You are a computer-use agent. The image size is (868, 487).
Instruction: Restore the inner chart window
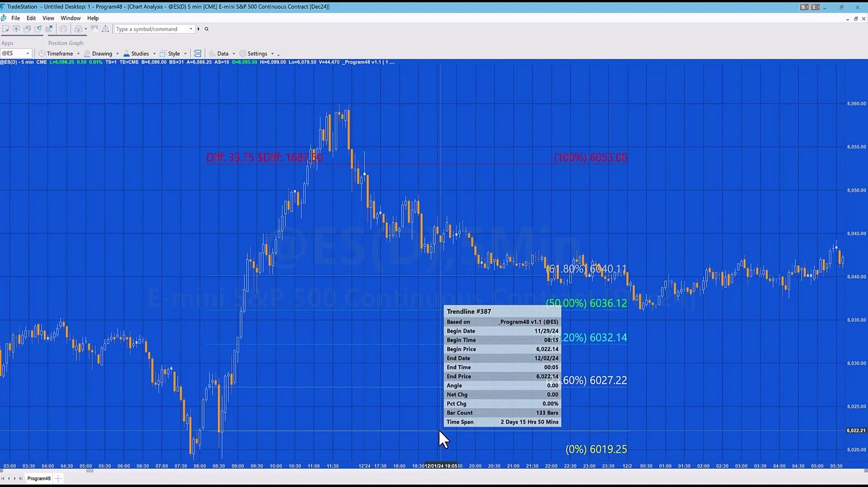857,19
